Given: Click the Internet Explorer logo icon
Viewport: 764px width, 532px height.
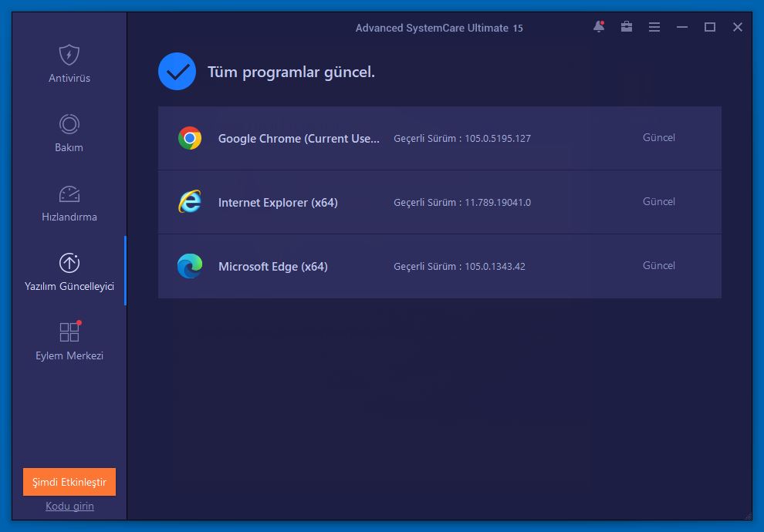Looking at the screenshot, I should pyautogui.click(x=190, y=202).
